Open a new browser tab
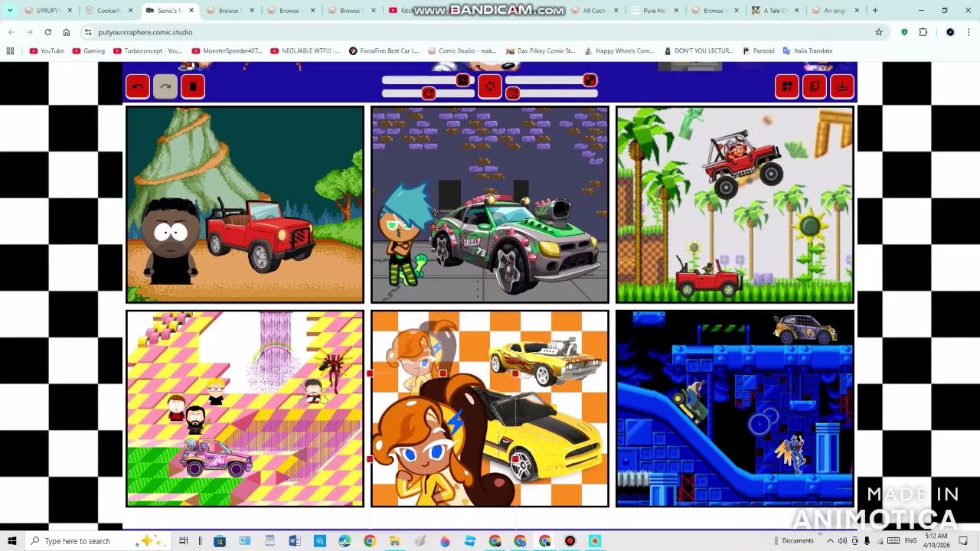Screen dimensions: 980x551 click(875, 11)
